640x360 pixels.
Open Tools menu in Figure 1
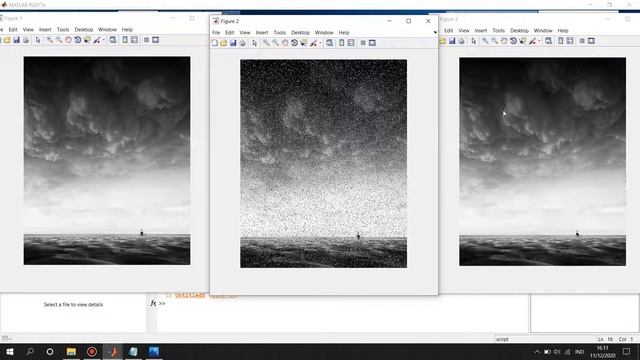tap(63, 30)
